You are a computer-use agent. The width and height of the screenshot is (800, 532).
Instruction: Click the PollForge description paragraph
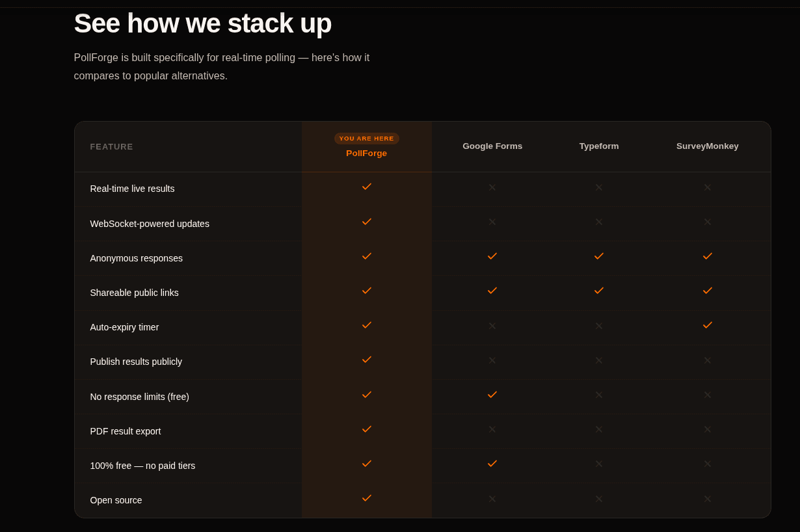(x=222, y=66)
